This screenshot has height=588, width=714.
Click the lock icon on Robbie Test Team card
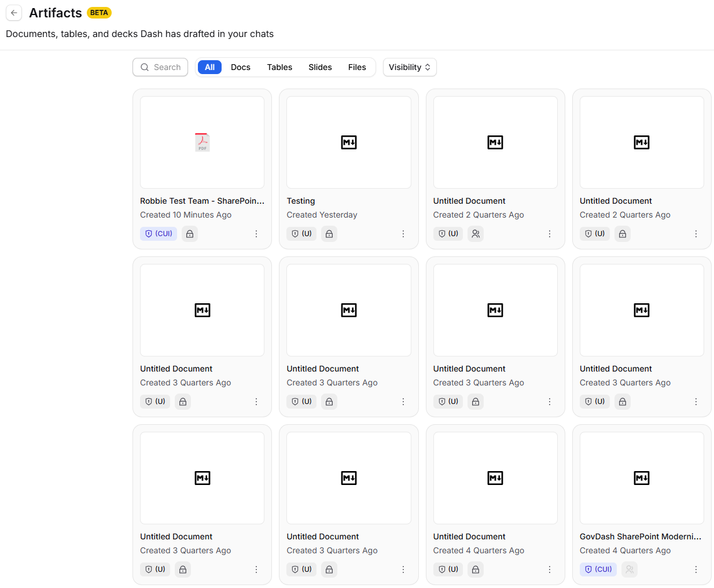coord(190,234)
